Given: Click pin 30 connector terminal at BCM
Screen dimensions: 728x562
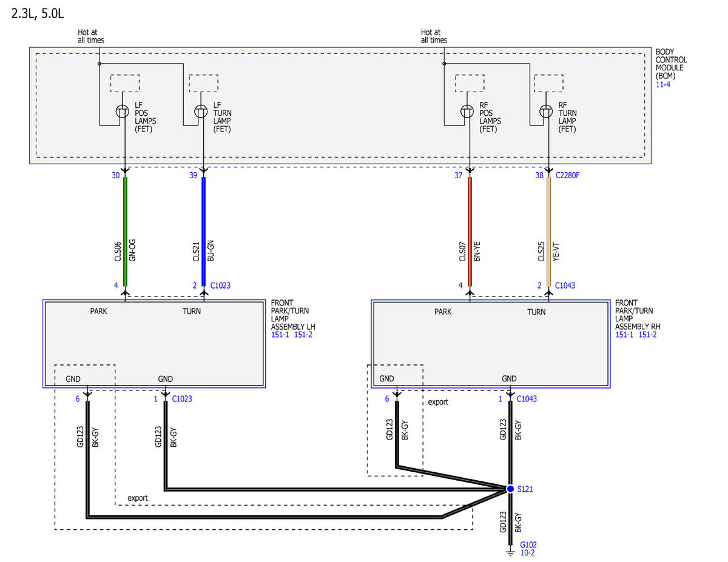Looking at the screenshot, I should [125, 171].
